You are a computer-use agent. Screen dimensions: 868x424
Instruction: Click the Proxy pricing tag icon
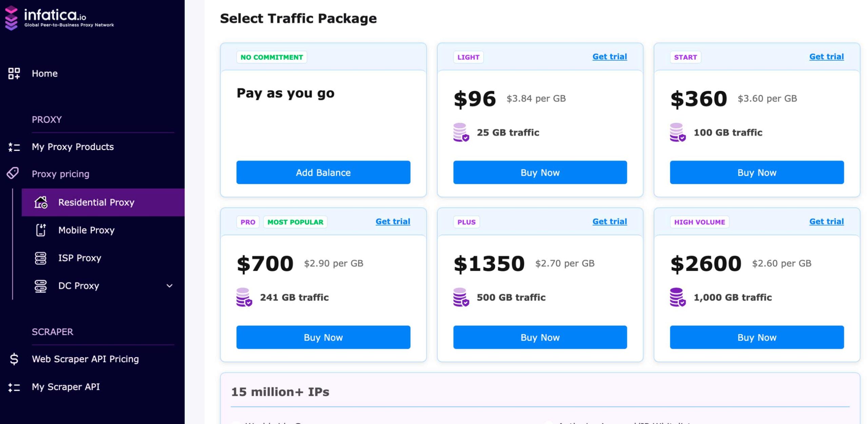click(13, 173)
